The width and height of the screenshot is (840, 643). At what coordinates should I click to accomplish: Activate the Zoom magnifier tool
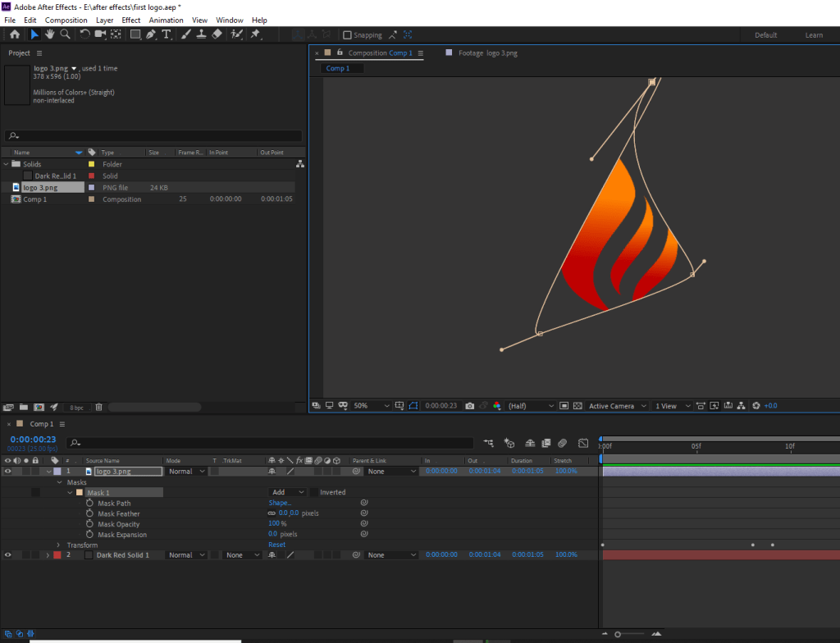(65, 34)
